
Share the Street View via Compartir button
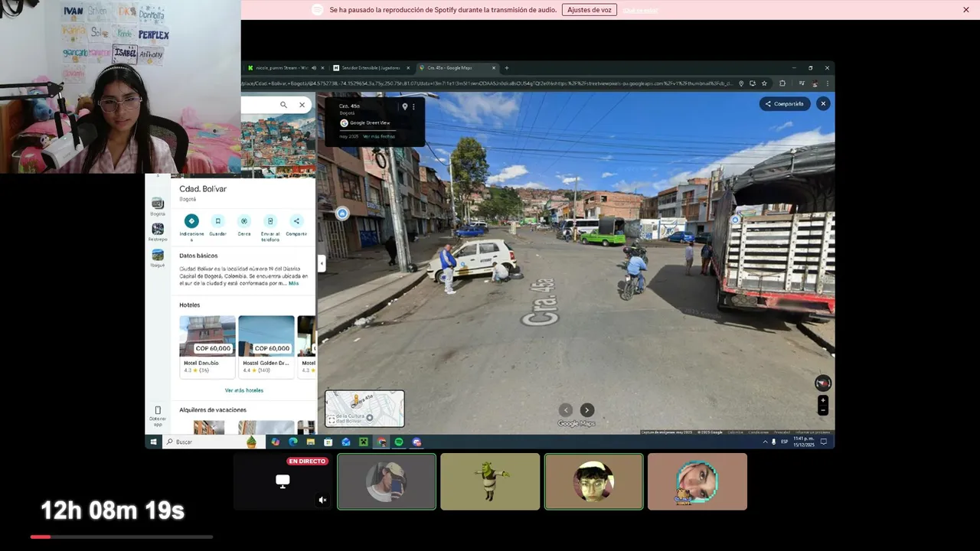point(785,104)
